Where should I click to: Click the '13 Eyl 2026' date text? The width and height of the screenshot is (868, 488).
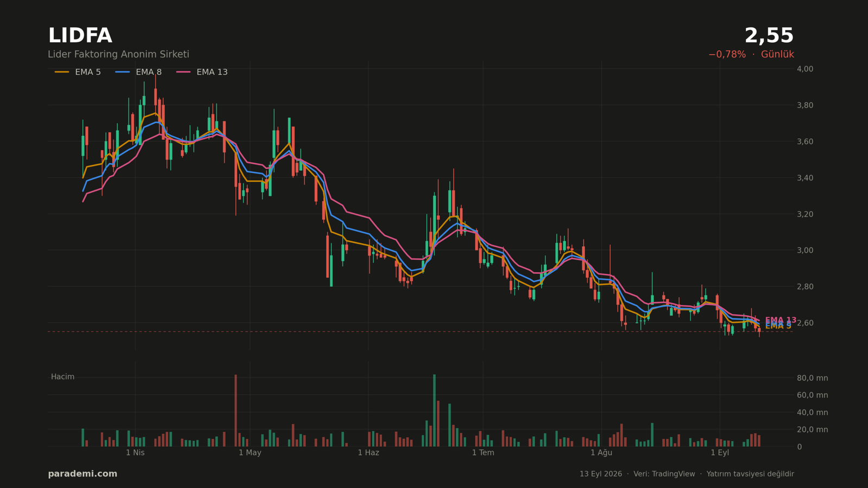601,474
